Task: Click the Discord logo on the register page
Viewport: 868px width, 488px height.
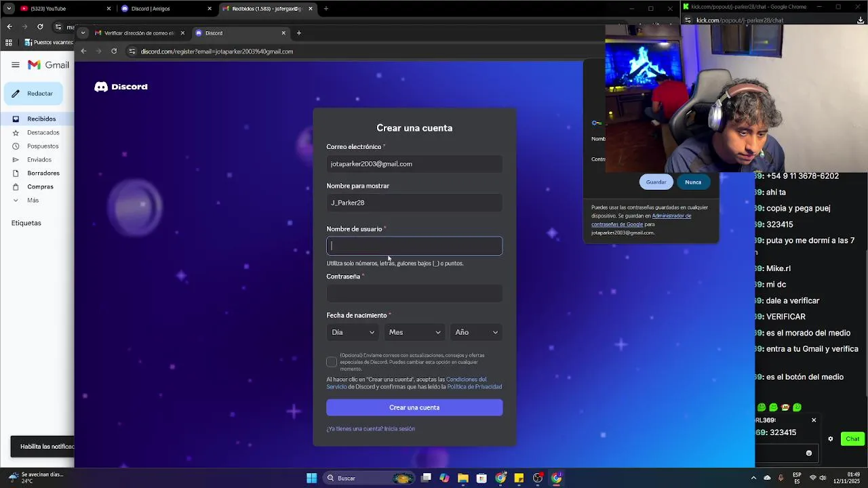Action: (x=121, y=87)
